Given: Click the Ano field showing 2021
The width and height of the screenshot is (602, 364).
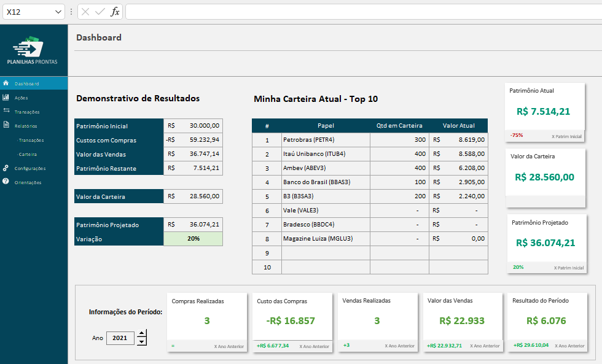Looking at the screenshot, I should pyautogui.click(x=120, y=338).
